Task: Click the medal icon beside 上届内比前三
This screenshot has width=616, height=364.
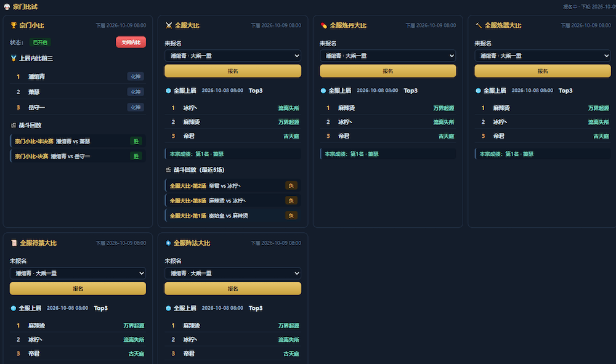Action: coord(14,59)
